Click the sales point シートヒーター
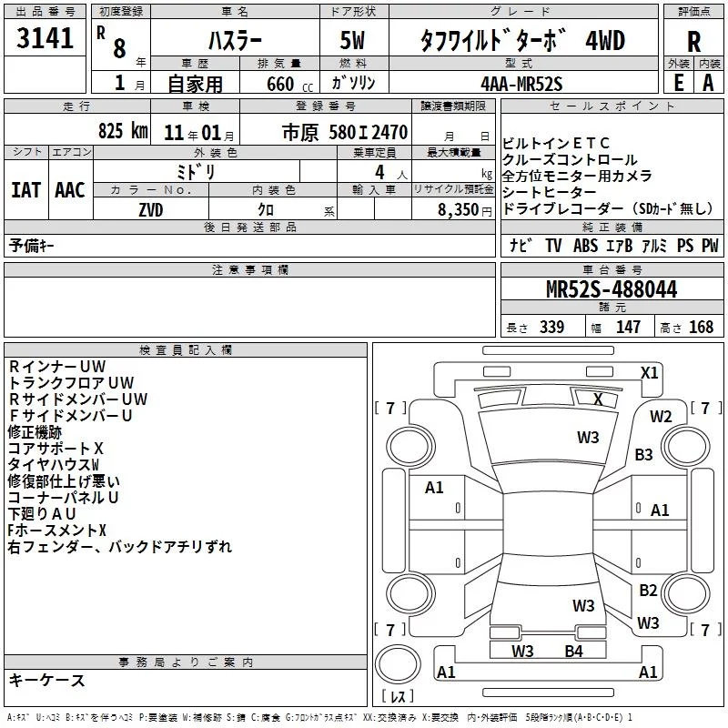 click(550, 192)
